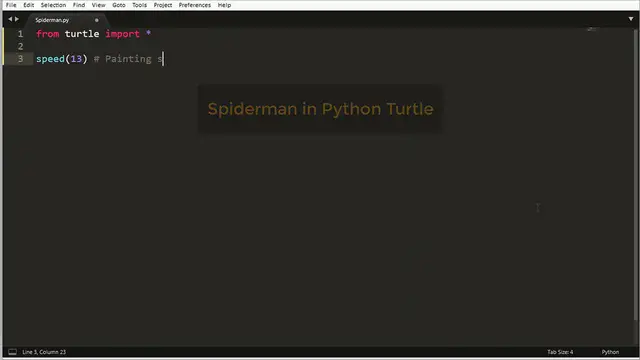Screen dimensions: 640x360
Task: Go to next tab with right arrow
Action: (17, 19)
